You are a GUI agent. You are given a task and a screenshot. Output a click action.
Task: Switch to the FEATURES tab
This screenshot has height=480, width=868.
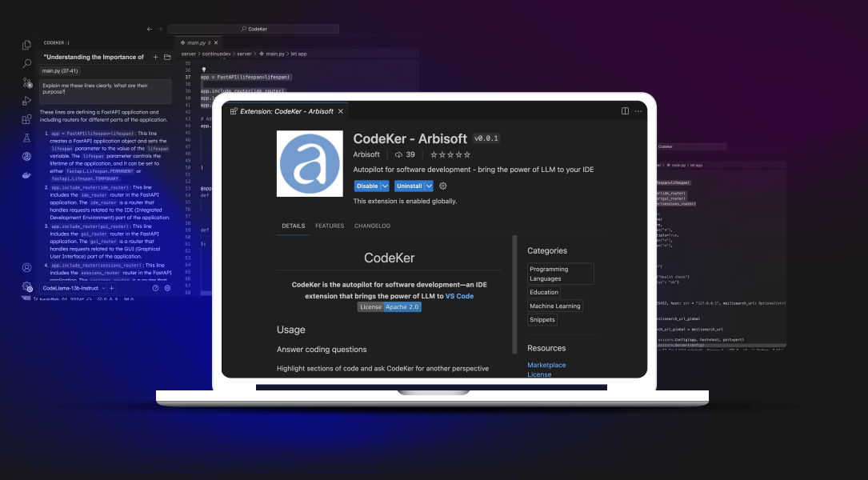click(x=330, y=226)
